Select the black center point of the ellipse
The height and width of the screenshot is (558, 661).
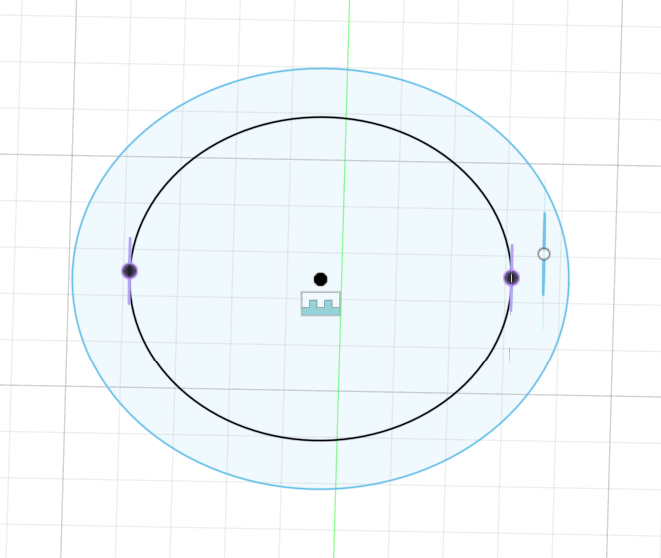tap(320, 279)
